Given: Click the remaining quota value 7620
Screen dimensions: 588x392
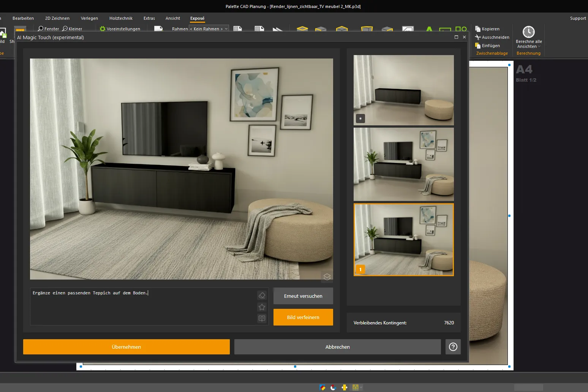Looking at the screenshot, I should 449,323.
